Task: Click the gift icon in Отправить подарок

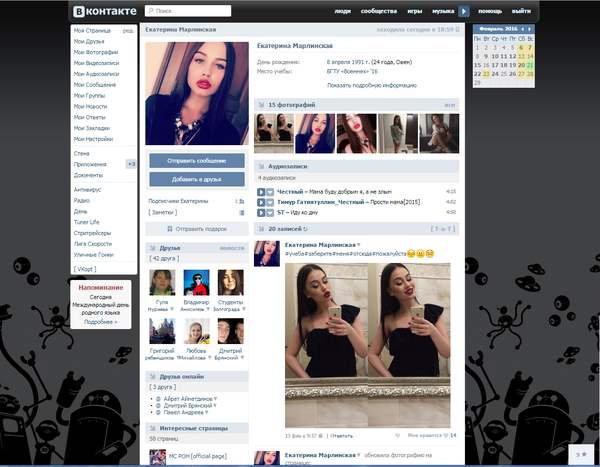Action: click(x=170, y=229)
